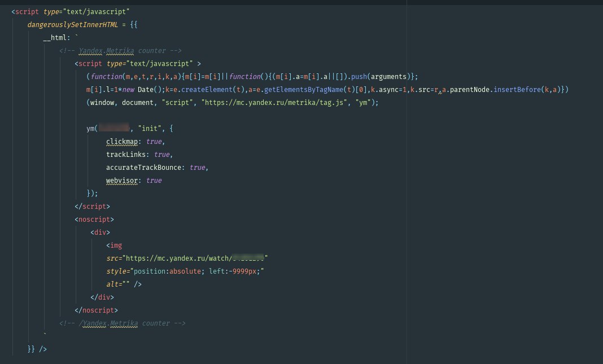
Task: Click the opening <div> tag
Action: [x=100, y=232]
